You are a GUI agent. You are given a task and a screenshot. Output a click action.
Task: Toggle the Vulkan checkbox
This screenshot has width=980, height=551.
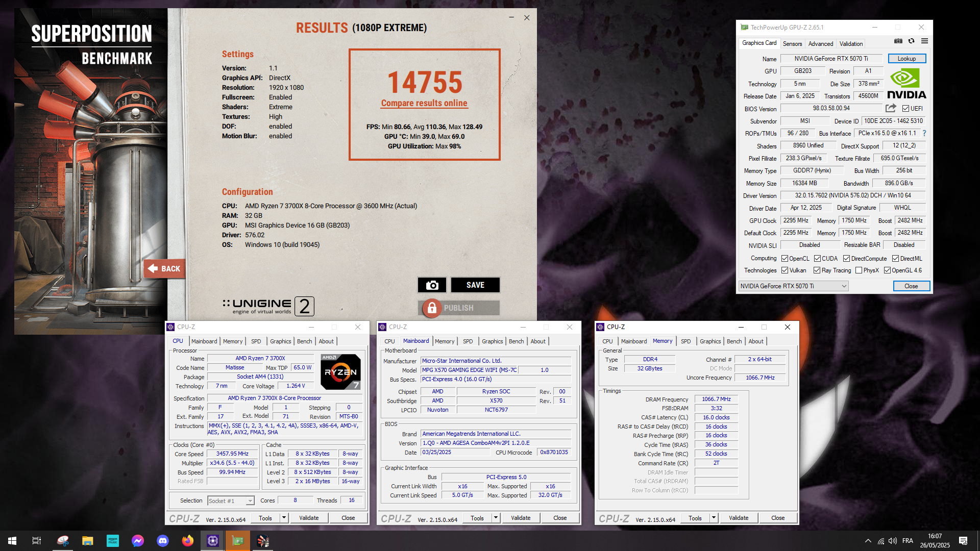(785, 270)
